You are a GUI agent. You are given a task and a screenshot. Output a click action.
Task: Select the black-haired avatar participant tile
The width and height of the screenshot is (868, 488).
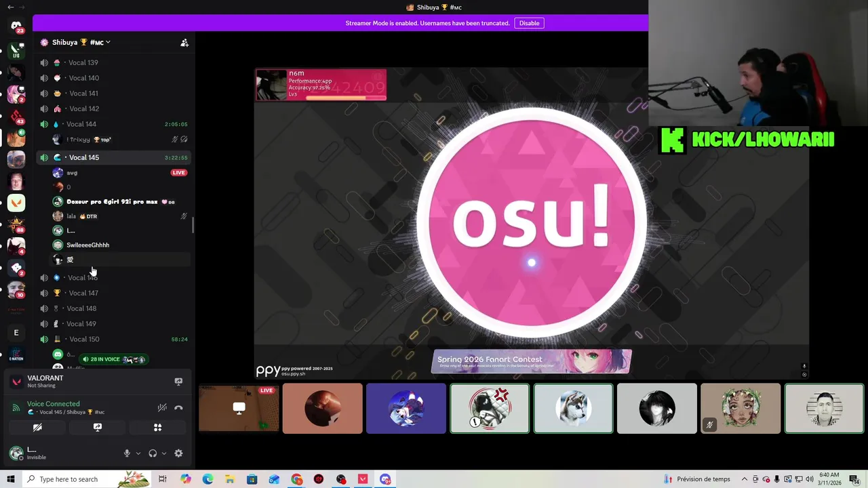pyautogui.click(x=657, y=408)
